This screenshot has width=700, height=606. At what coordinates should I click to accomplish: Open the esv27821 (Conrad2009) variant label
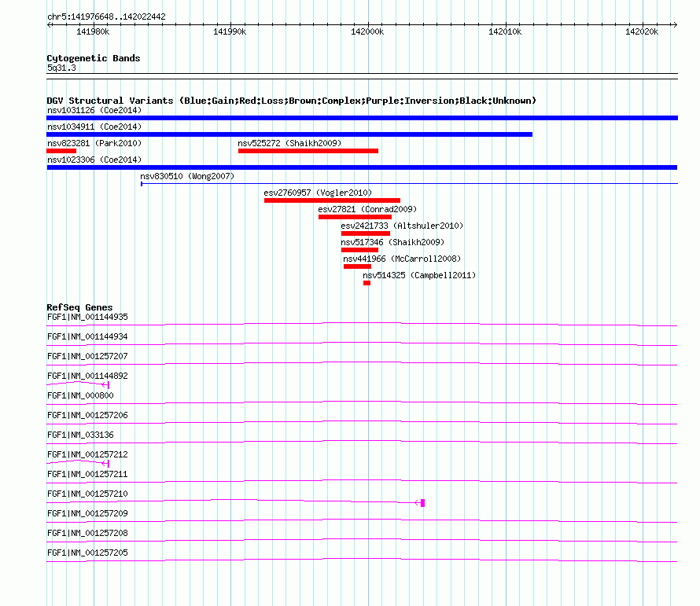[367, 209]
